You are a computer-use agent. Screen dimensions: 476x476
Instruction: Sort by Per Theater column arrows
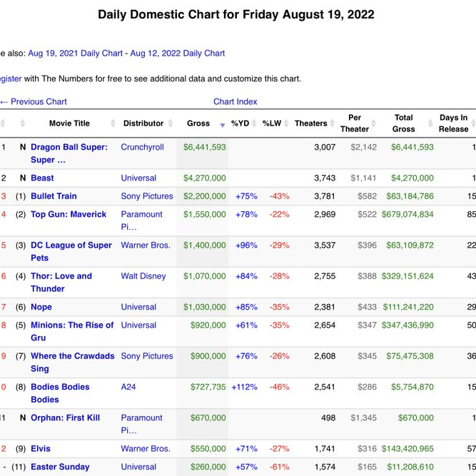click(374, 123)
